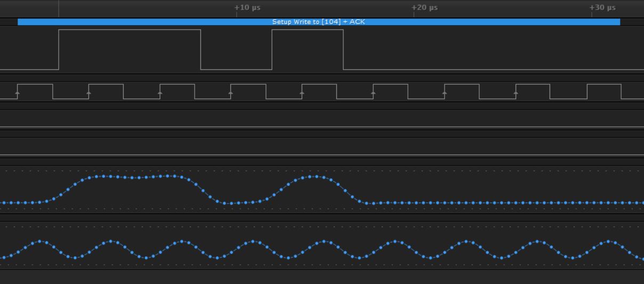Click the +30 µs timeline label
Image resolution: width=644 pixels, height=284 pixels.
(602, 7)
